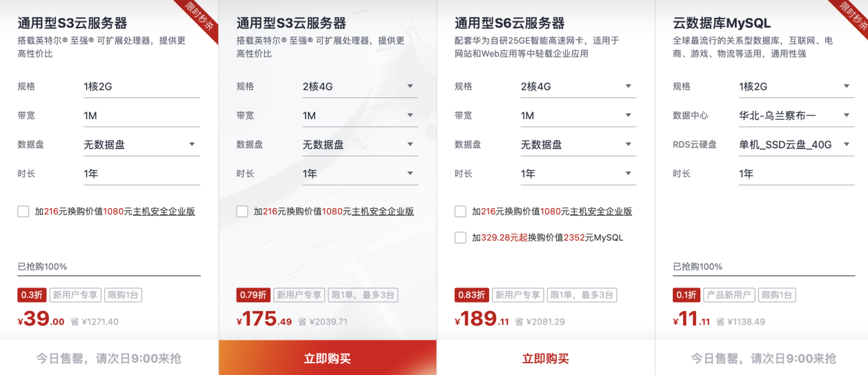The width and height of the screenshot is (868, 375).
Task: Expand the RDS云硬盘 单机_SSD云盘_40G dropdown
Action: [x=796, y=145]
